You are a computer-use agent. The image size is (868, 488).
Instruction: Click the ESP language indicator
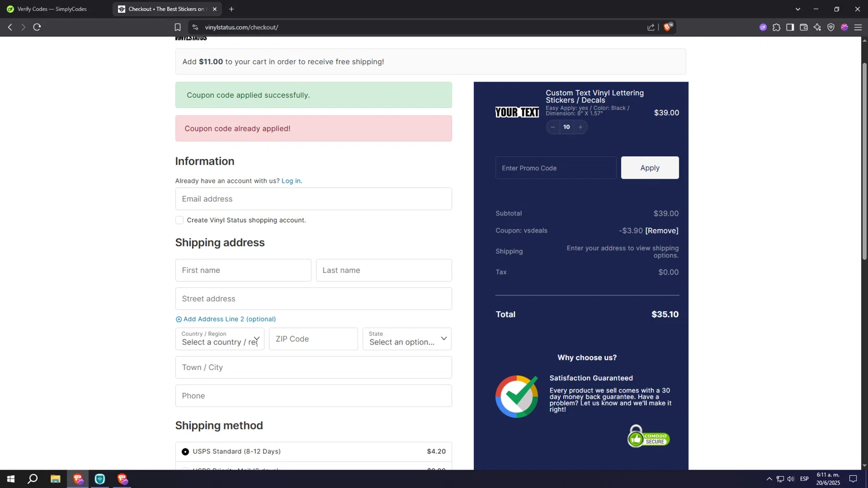coord(804,479)
